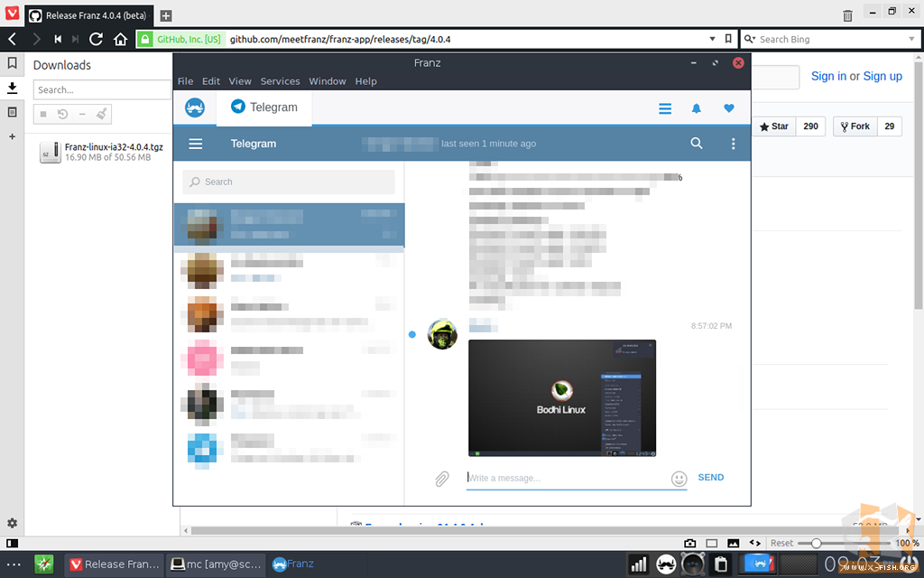
Task: Open the Telegram hamburger menu
Action: [x=196, y=144]
